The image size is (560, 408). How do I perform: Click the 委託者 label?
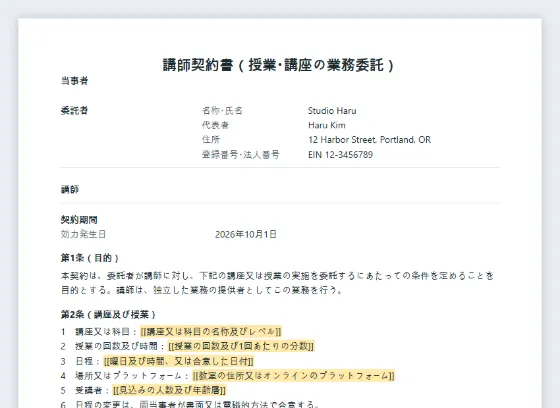(x=74, y=110)
